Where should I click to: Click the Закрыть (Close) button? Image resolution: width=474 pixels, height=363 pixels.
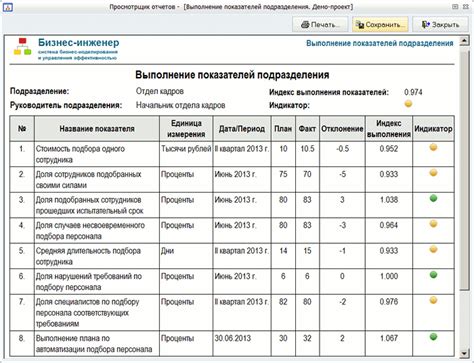440,25
